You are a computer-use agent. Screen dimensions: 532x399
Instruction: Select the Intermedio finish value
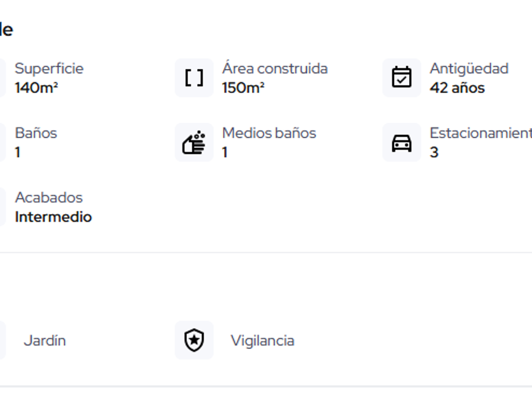point(53,217)
